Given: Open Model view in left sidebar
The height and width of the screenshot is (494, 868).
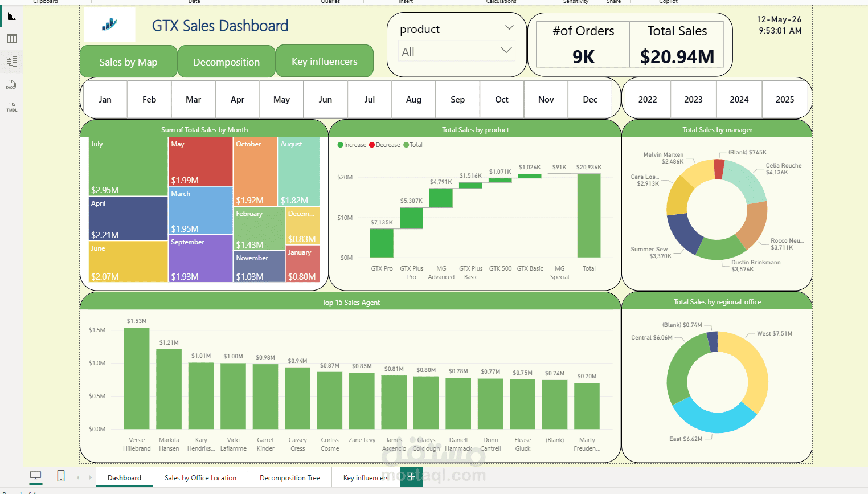Looking at the screenshot, I should (11, 62).
